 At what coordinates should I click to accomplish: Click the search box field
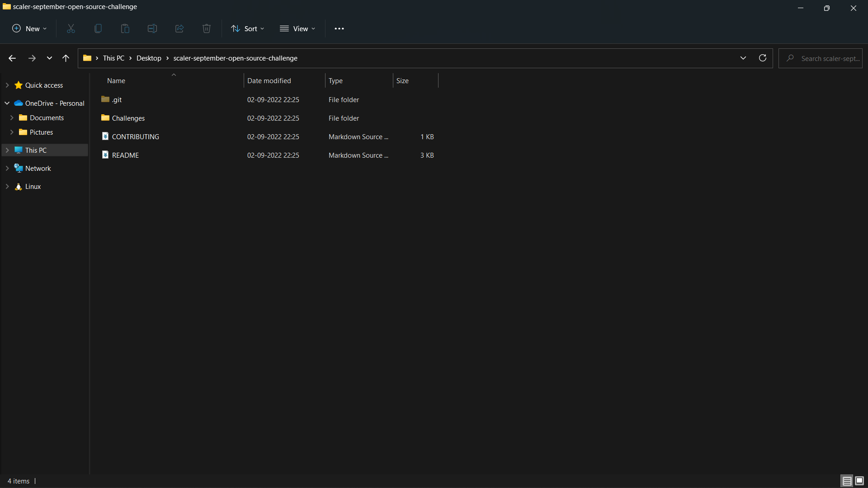click(829, 58)
